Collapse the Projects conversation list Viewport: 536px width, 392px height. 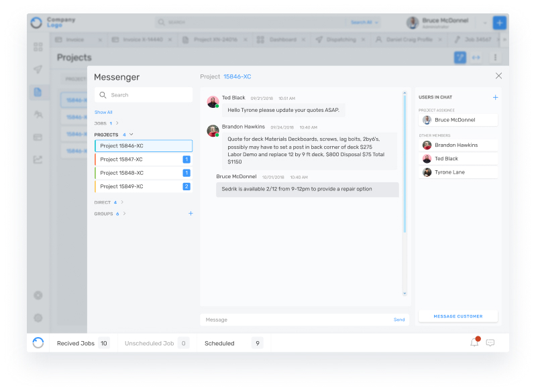(131, 135)
